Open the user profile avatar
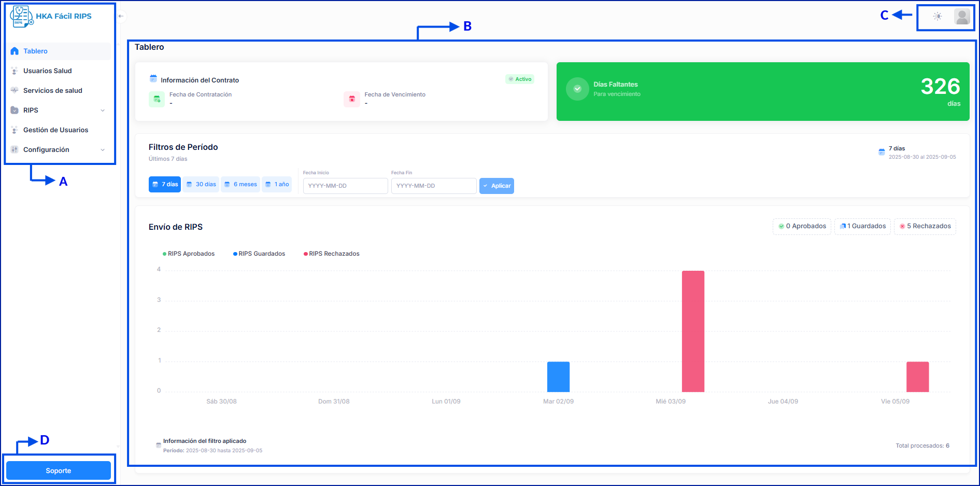 point(962,17)
